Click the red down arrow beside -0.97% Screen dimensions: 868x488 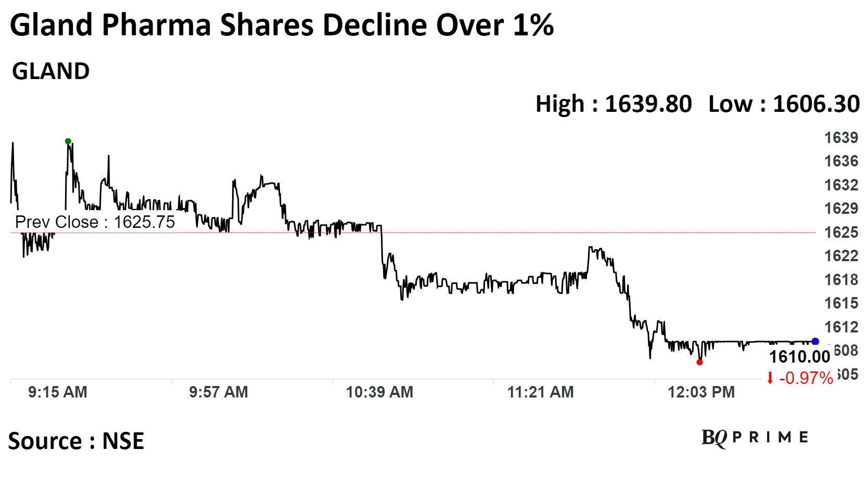770,378
